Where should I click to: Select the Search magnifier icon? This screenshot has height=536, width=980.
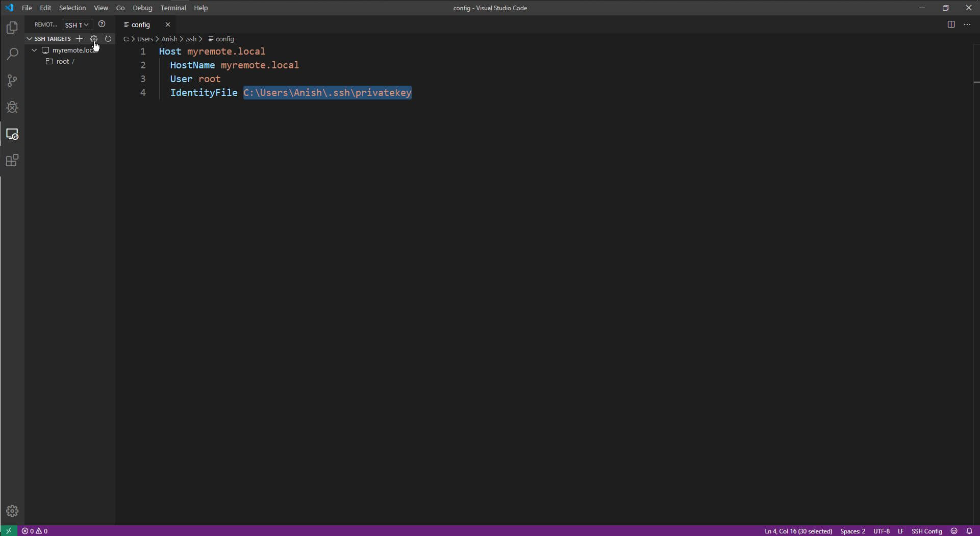pyautogui.click(x=12, y=54)
